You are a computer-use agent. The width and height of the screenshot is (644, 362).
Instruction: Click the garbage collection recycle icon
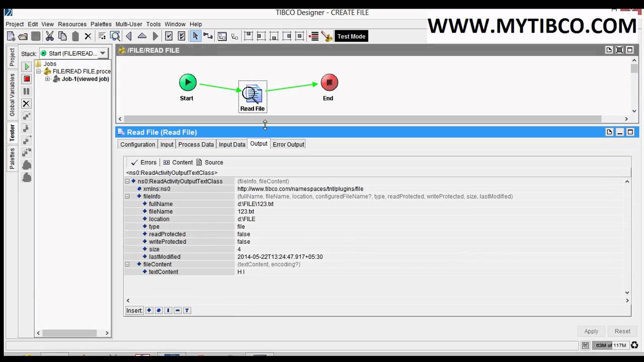point(635,345)
